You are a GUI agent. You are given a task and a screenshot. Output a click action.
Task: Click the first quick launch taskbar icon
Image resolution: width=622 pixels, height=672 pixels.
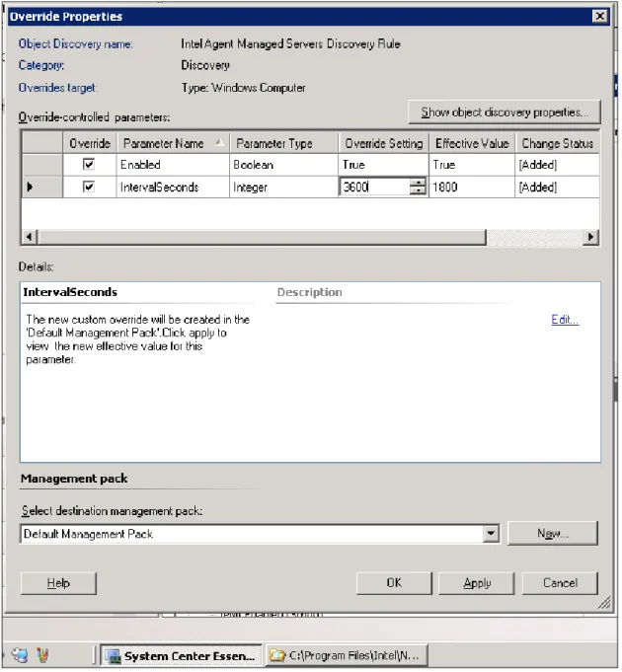(20, 655)
